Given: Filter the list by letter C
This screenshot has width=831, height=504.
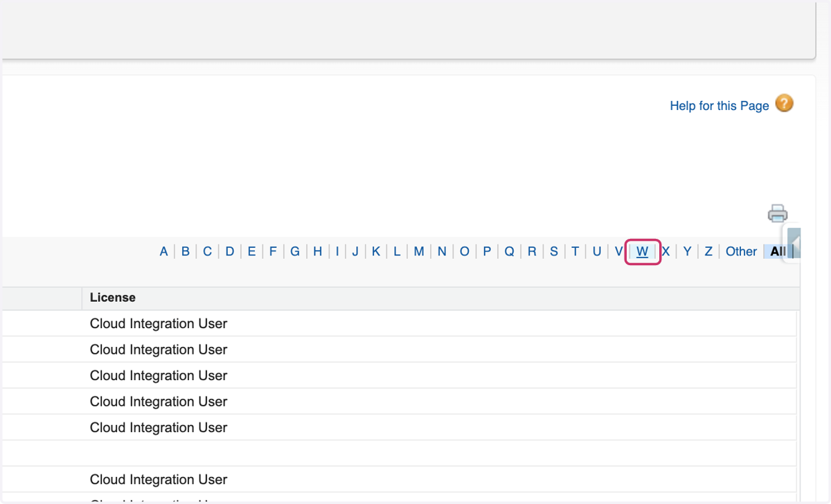Looking at the screenshot, I should [x=207, y=251].
